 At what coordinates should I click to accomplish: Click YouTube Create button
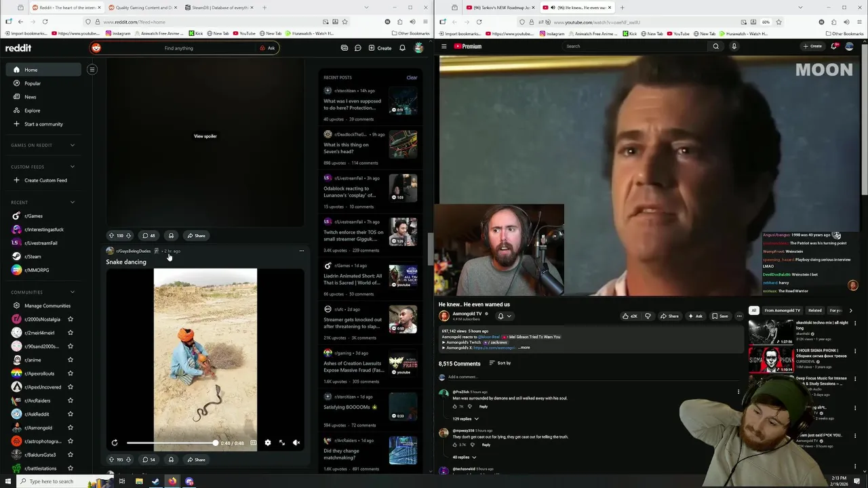(x=812, y=46)
